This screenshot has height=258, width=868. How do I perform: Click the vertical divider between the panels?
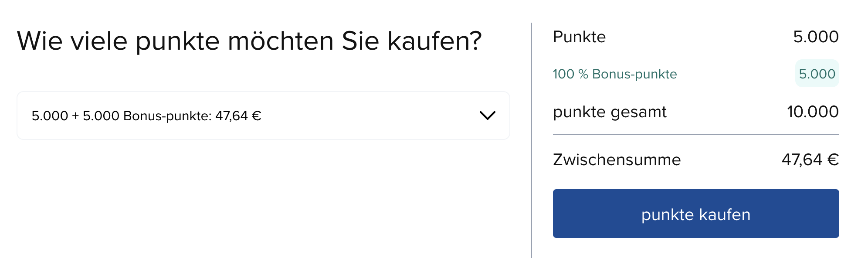tap(532, 139)
